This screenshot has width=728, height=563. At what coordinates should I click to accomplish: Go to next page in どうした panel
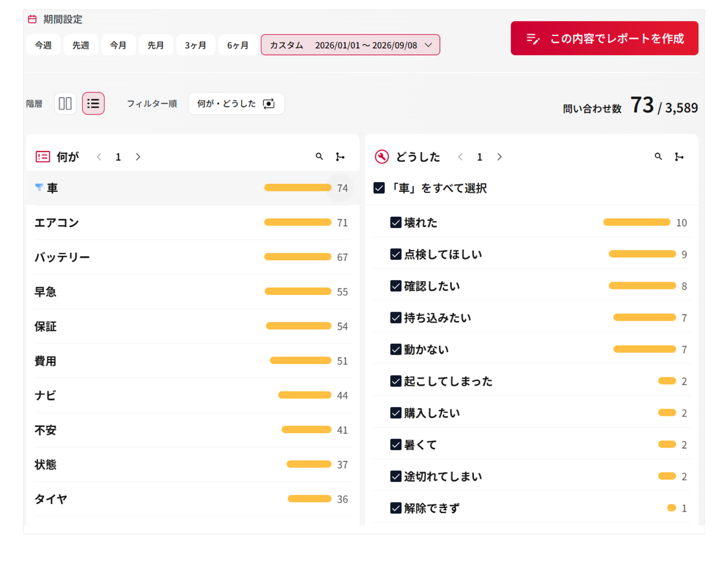pyautogui.click(x=499, y=157)
